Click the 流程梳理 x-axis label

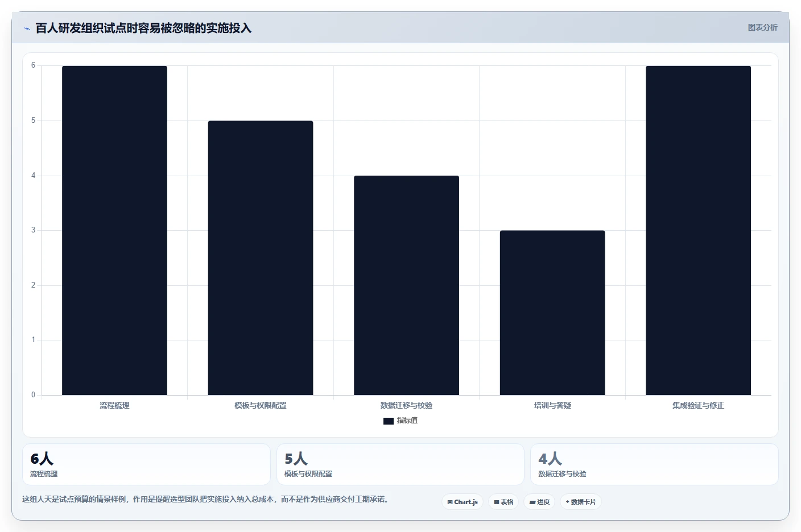pyautogui.click(x=114, y=405)
